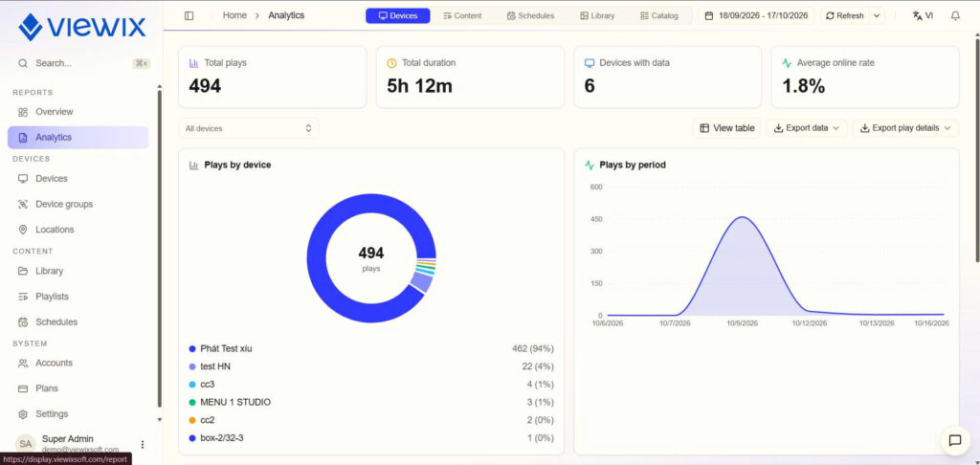Open the date range picker
The height and width of the screenshot is (465, 980).
pos(756,15)
